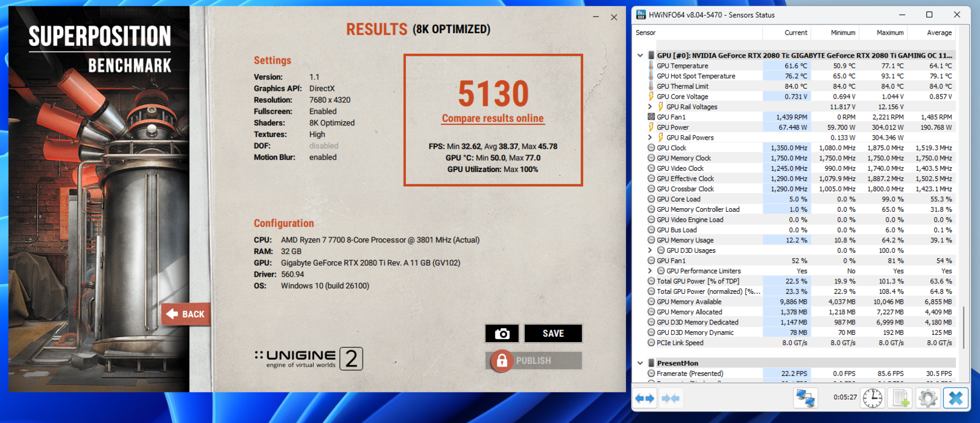Click the UNIGINE 2 logo
Image resolution: width=980 pixels, height=423 pixels.
tap(309, 359)
